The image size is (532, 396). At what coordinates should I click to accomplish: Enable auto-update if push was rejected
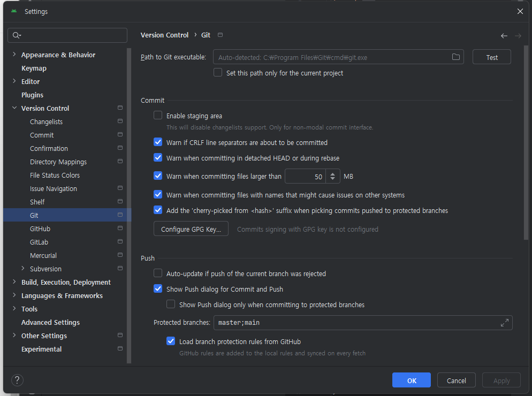coord(158,273)
